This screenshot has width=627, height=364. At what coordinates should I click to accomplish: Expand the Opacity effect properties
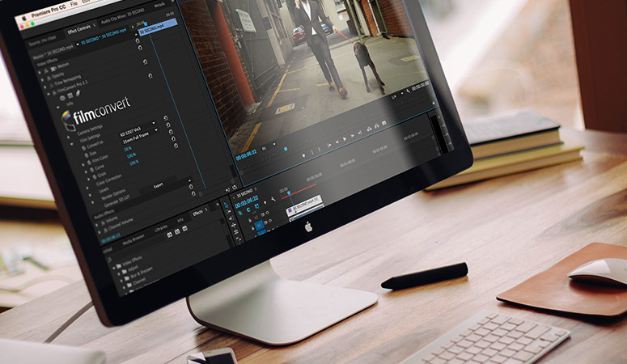click(42, 80)
